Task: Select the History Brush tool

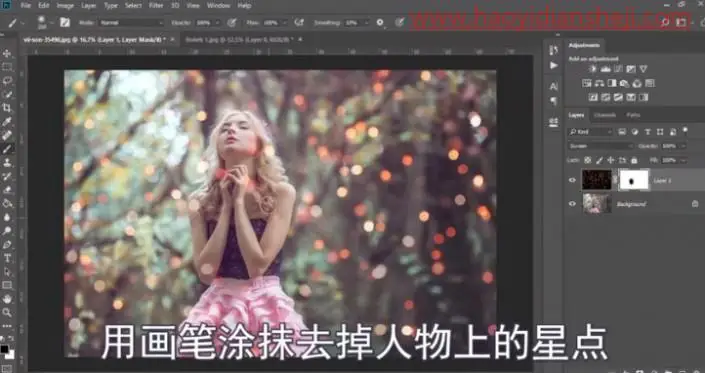Action: [7, 176]
